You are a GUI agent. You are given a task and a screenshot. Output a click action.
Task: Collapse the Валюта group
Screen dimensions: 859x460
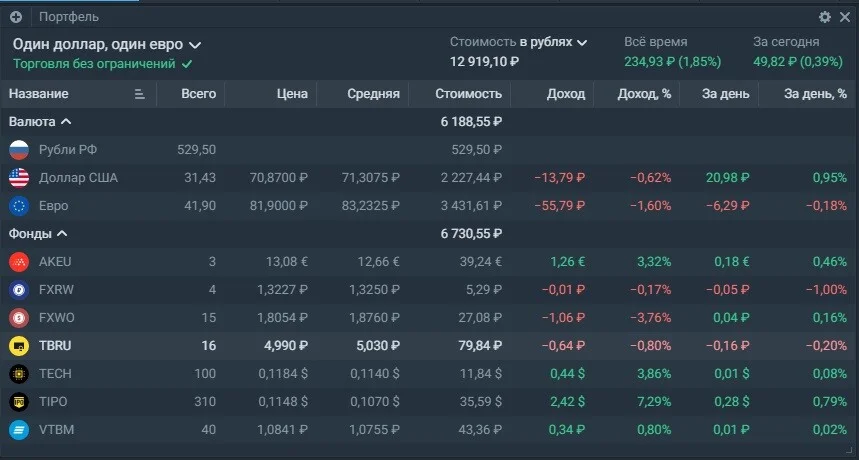[40, 122]
